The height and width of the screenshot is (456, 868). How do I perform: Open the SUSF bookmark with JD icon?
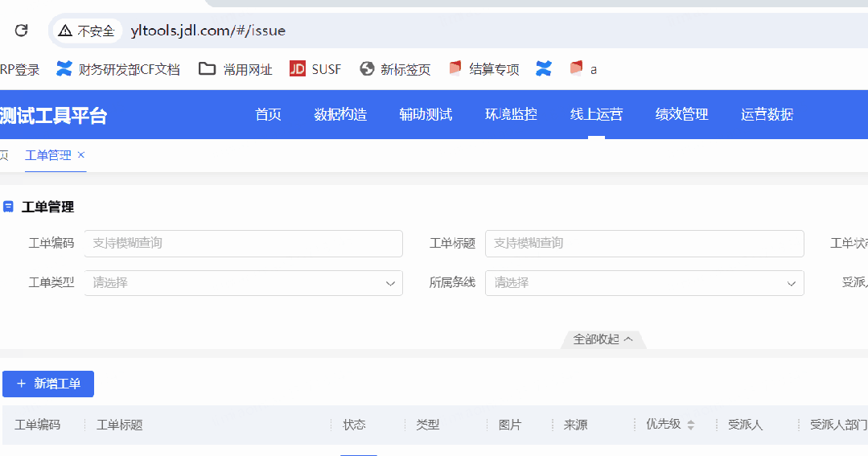315,69
